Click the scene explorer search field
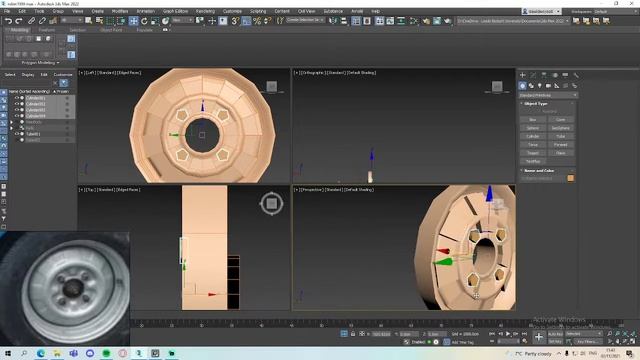This screenshot has height=360, width=640. pos(28,83)
